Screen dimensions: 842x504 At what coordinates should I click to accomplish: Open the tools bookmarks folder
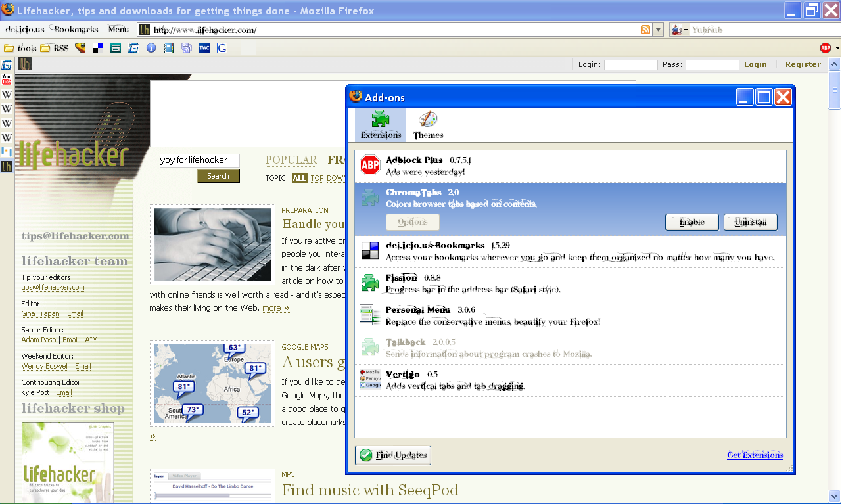point(20,48)
